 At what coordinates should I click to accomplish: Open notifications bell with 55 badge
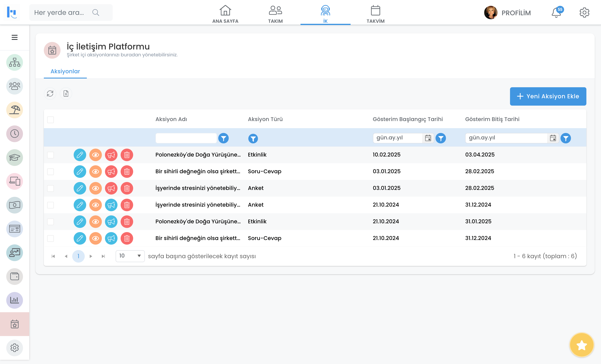tap(556, 13)
